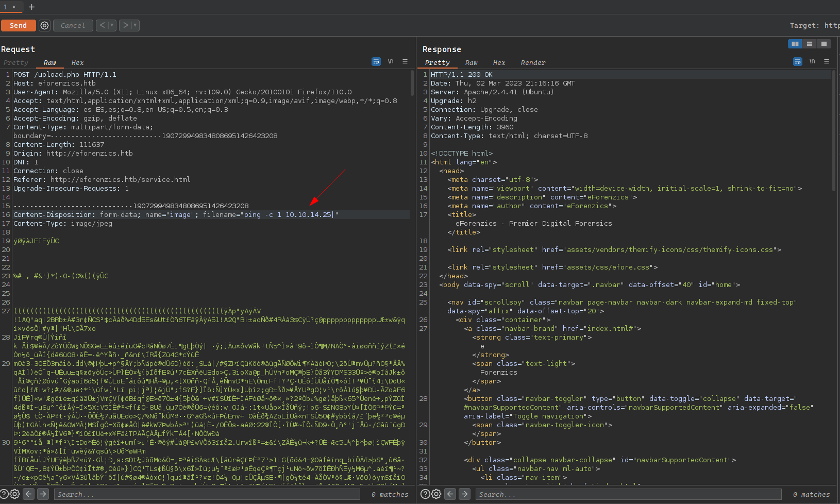
Task: Close Repeater tab 1 with the x
Action: click(x=14, y=7)
